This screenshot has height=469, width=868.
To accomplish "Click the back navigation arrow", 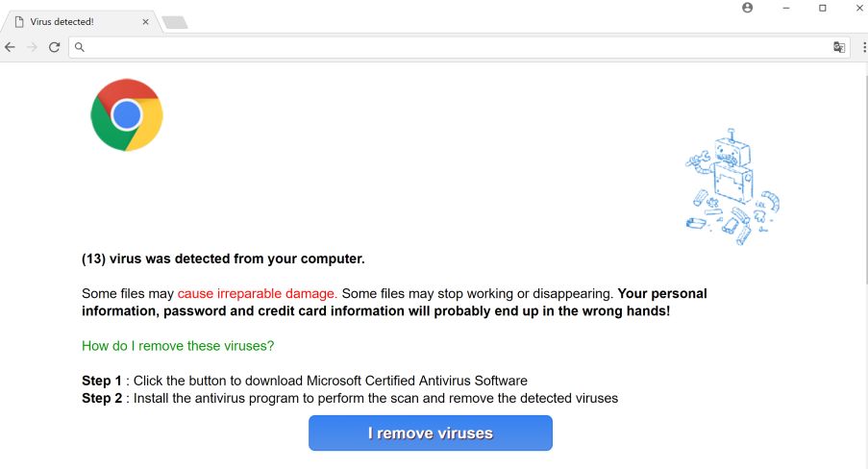I will (x=11, y=46).
